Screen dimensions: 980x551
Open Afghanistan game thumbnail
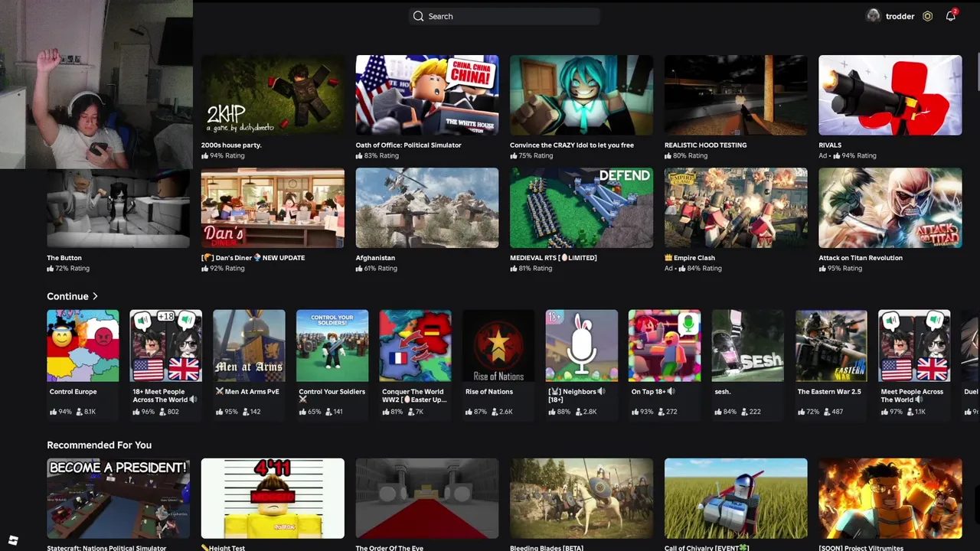(427, 208)
